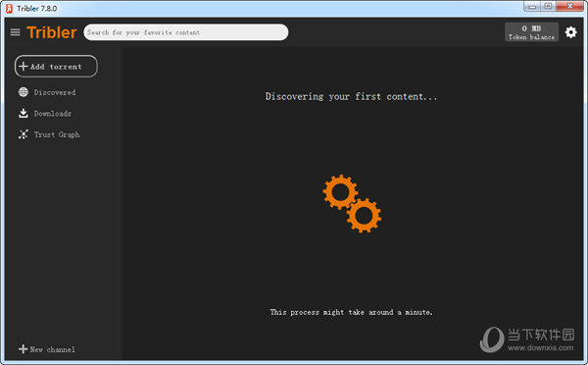The image size is (588, 365).
Task: Click the orange loading gears
Action: pos(352,203)
